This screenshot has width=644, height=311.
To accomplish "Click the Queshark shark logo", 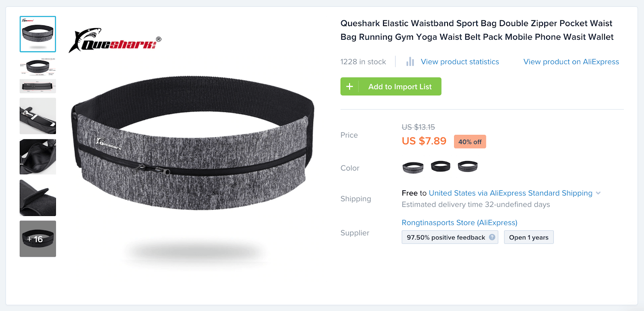I will [115, 41].
